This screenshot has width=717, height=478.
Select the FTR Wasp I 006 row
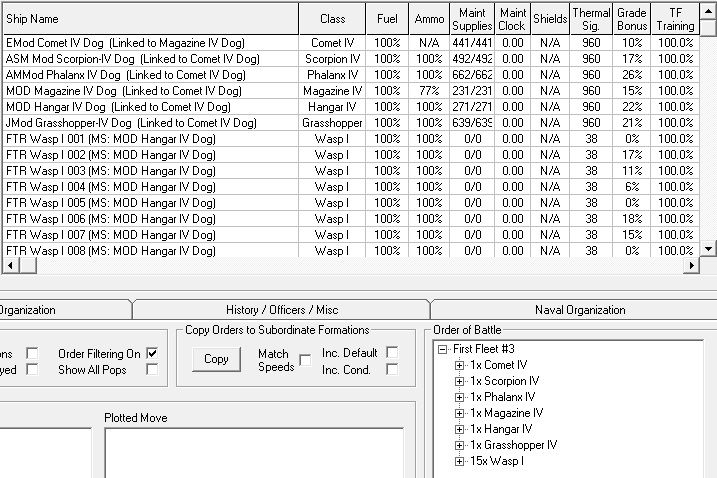(351, 219)
